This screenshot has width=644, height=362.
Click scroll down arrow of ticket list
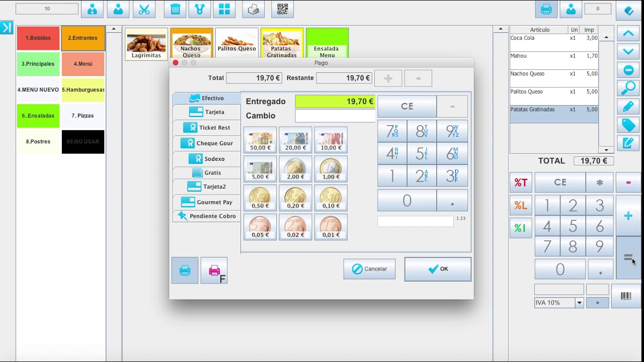[606, 150]
